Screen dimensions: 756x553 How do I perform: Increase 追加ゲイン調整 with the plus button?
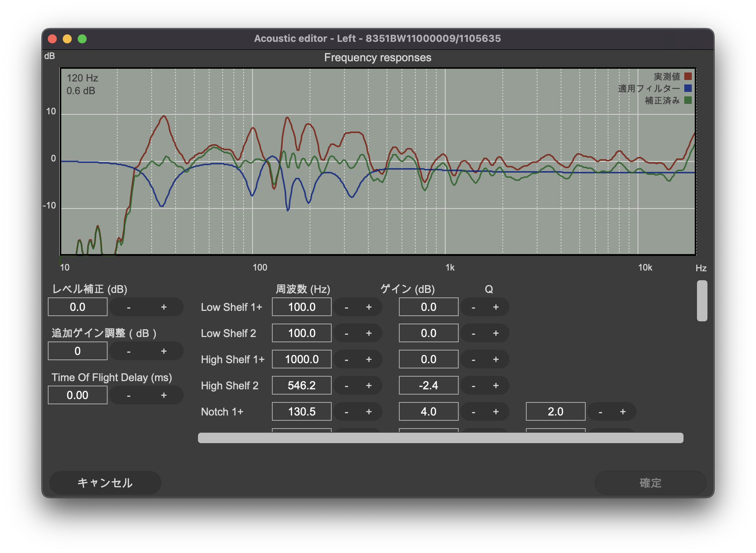(164, 351)
